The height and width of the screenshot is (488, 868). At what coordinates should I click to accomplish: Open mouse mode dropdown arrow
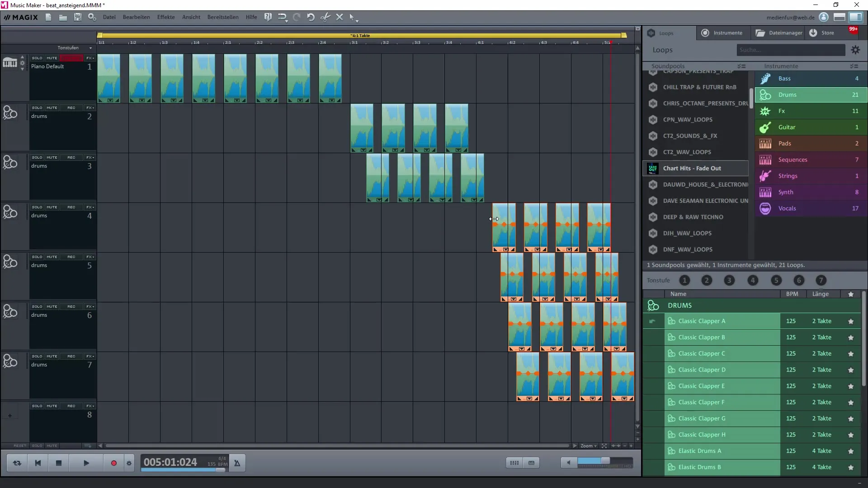pos(357,21)
